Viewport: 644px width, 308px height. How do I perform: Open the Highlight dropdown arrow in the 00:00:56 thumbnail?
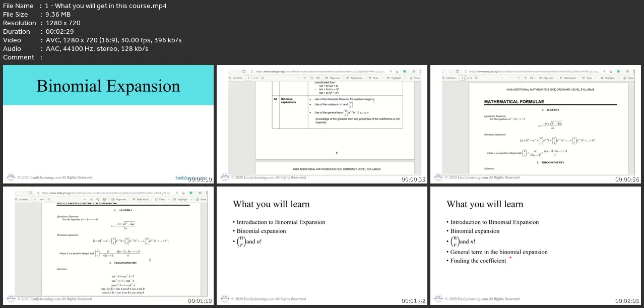(x=618, y=78)
